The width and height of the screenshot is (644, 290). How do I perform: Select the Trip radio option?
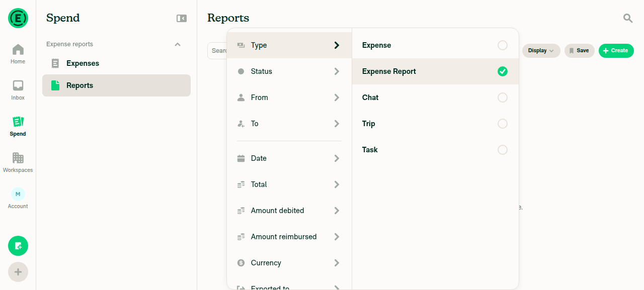pos(503,124)
